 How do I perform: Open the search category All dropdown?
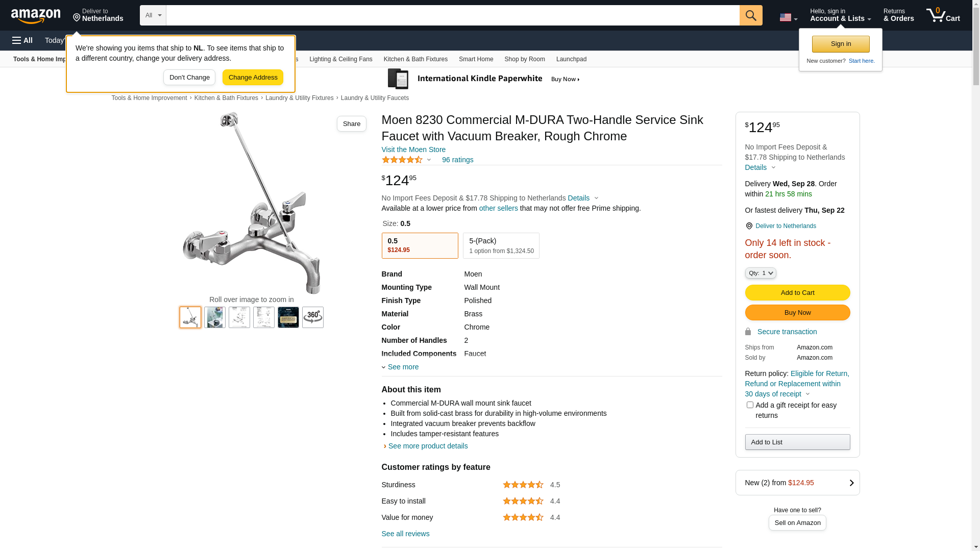coord(153,15)
